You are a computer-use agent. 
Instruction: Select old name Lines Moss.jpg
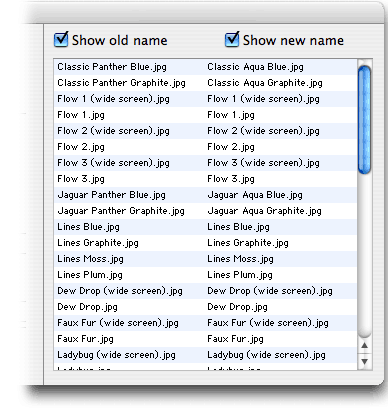(x=90, y=259)
